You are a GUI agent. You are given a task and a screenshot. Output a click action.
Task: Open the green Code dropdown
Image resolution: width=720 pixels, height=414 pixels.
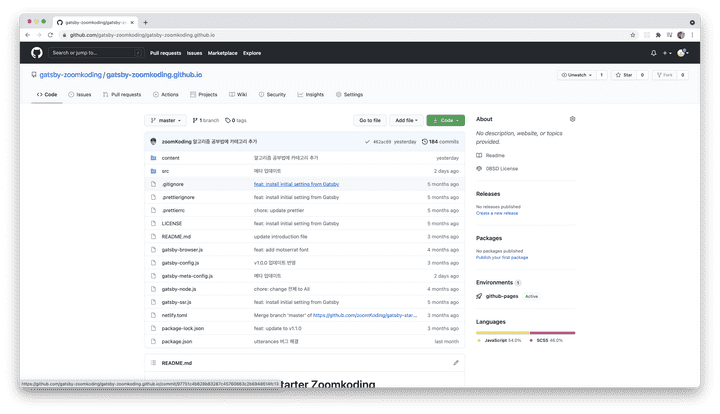tap(445, 120)
